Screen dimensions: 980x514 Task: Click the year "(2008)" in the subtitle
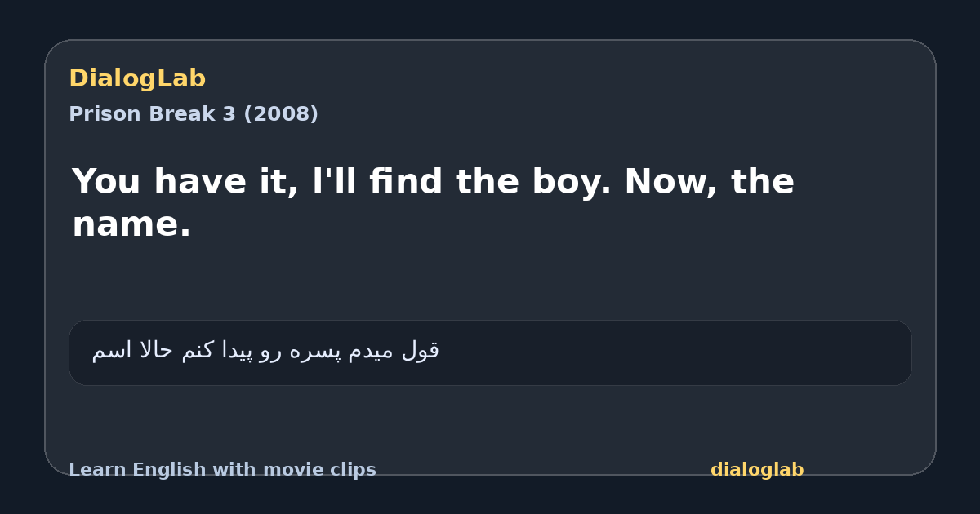[x=281, y=114]
